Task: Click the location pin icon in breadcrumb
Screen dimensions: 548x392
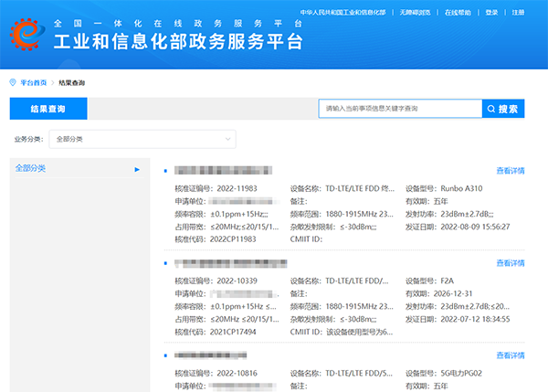Action: pyautogui.click(x=12, y=82)
